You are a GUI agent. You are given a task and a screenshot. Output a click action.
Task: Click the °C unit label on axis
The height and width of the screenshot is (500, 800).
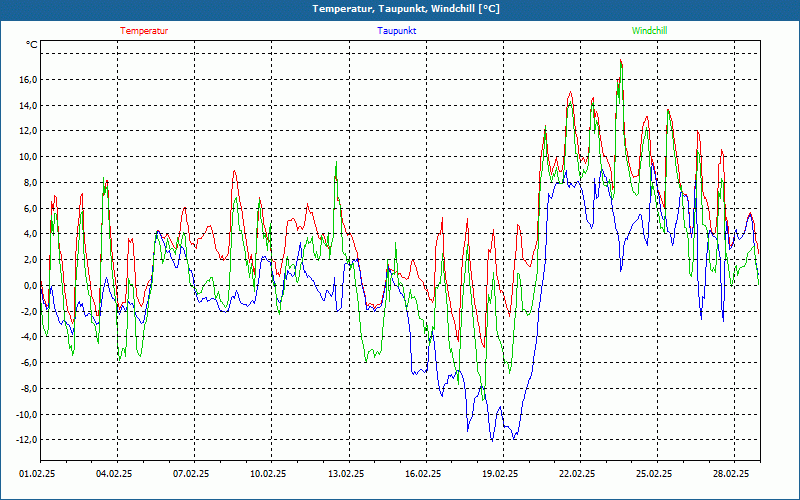pyautogui.click(x=32, y=45)
